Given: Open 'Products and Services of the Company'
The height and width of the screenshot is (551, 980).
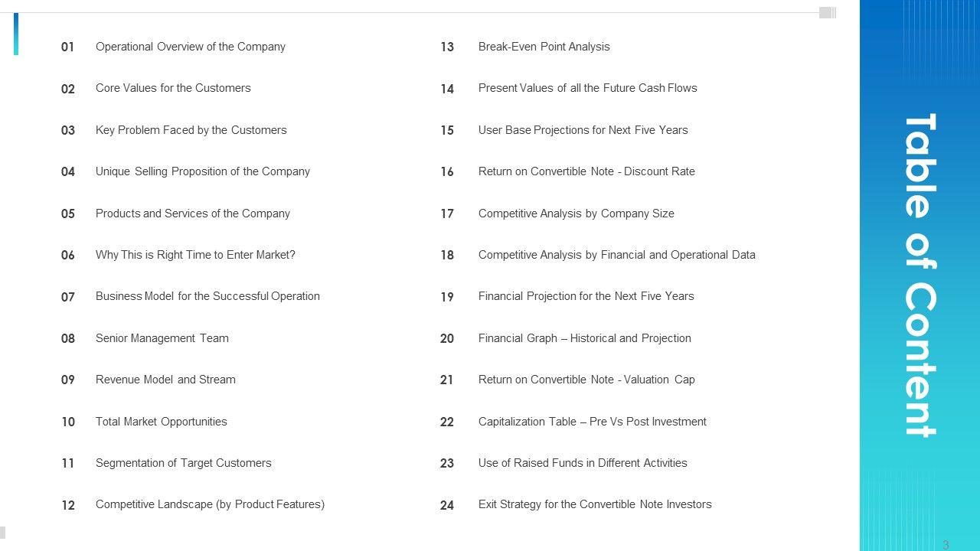Looking at the screenshot, I should tap(192, 214).
